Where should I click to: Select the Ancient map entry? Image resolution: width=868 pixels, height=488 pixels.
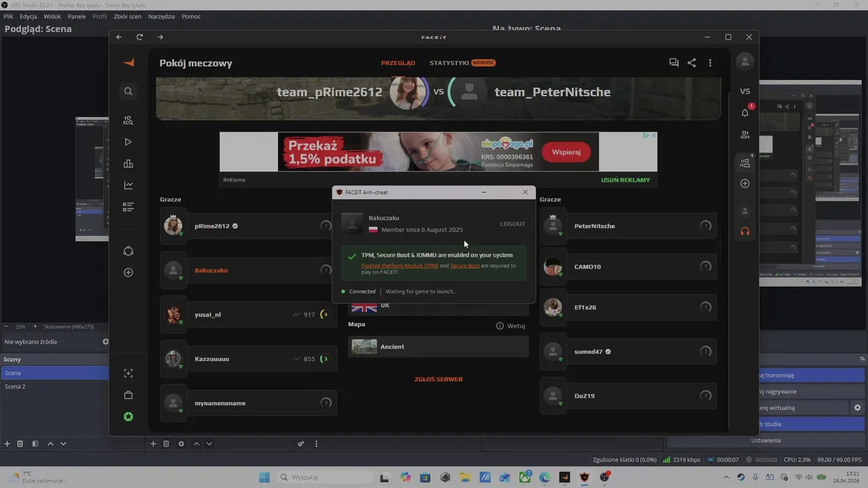click(x=438, y=346)
